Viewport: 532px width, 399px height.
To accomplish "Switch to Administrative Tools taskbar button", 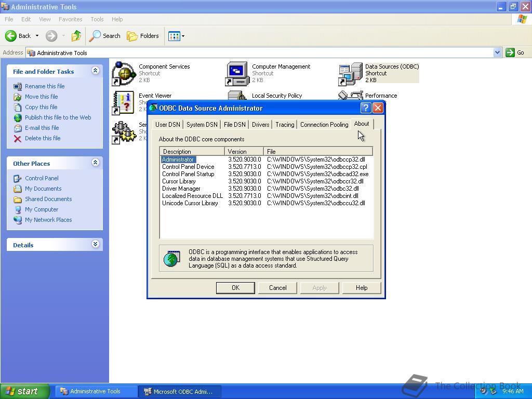I will (x=96, y=391).
